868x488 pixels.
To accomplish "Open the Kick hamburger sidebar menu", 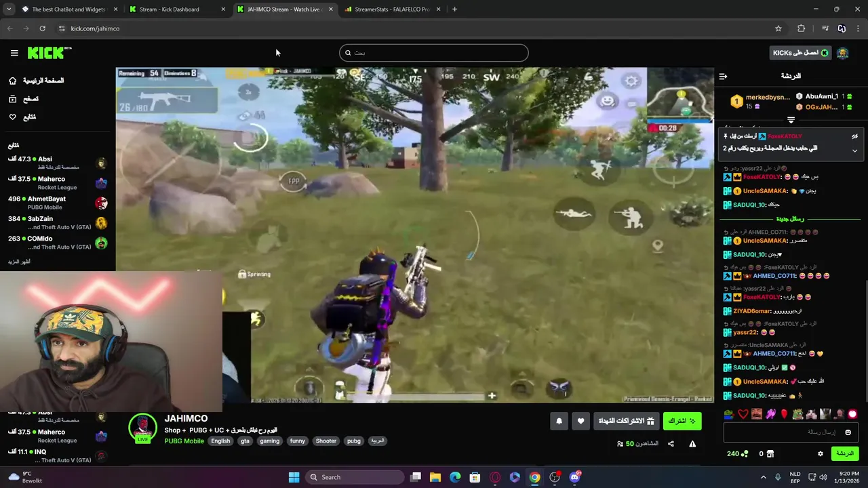I will click(x=14, y=53).
